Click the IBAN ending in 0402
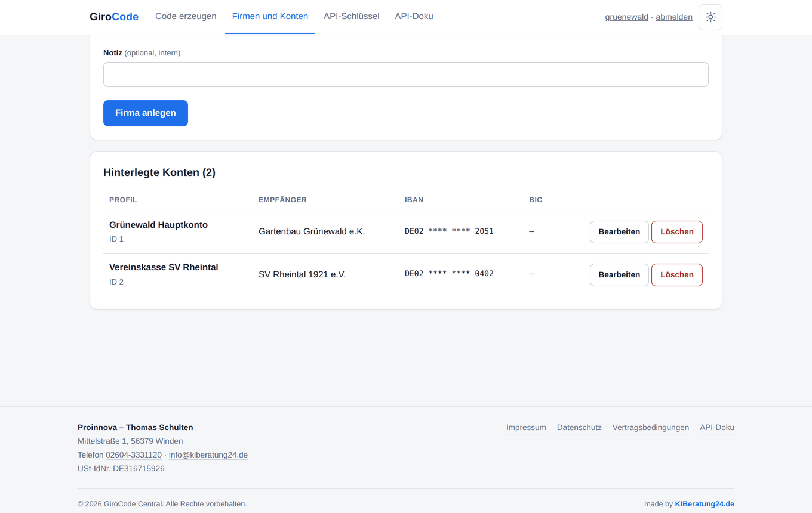This screenshot has height=513, width=812. point(449,274)
